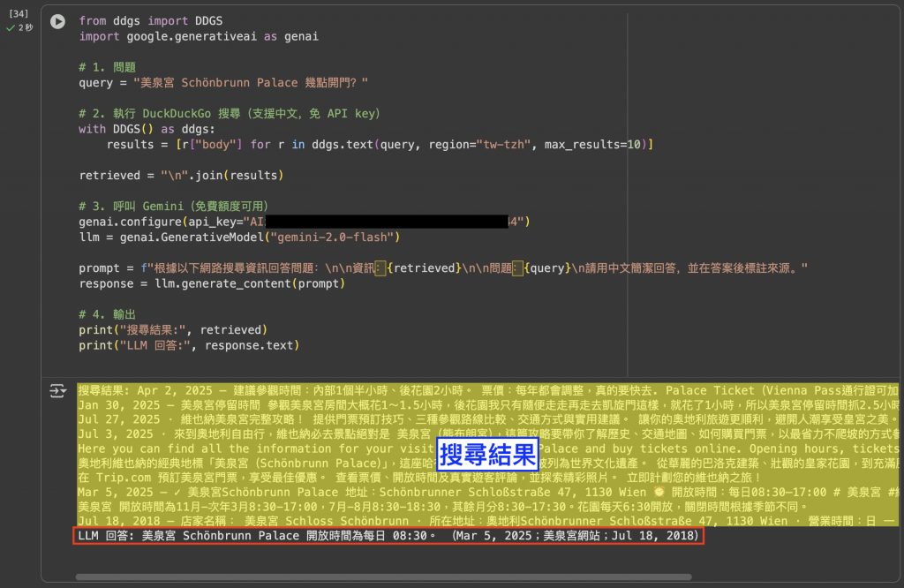Image resolution: width=904 pixels, height=588 pixels.
Task: Click the output line starting '在 Trip.com 預訂'
Action: coord(419,478)
